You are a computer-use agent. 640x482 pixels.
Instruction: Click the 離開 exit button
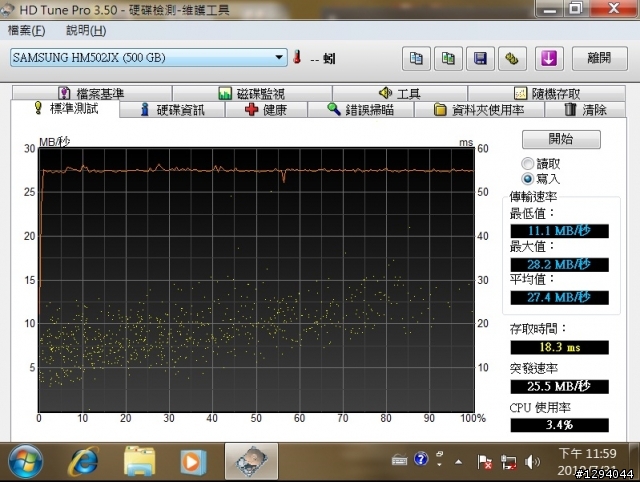[600, 58]
